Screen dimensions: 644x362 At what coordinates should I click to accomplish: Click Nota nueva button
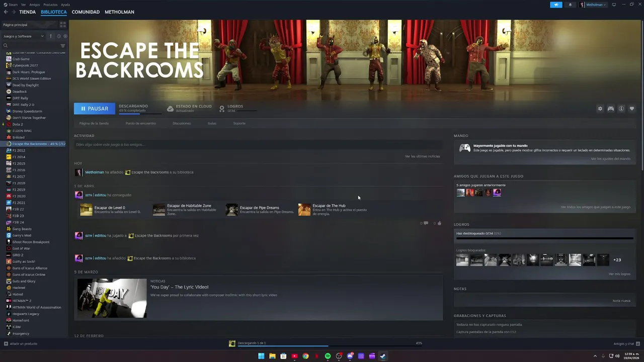coord(621,301)
